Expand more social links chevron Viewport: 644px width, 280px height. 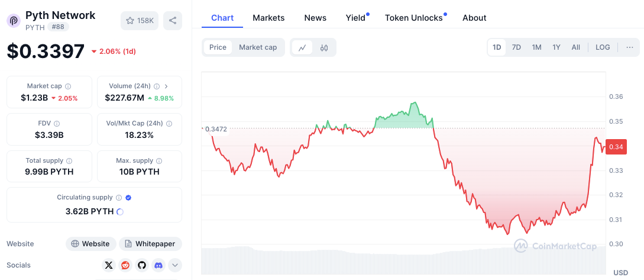coord(174,265)
